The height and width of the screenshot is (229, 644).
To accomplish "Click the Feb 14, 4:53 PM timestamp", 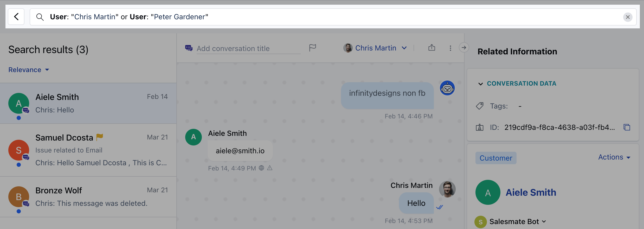I will (x=409, y=221).
